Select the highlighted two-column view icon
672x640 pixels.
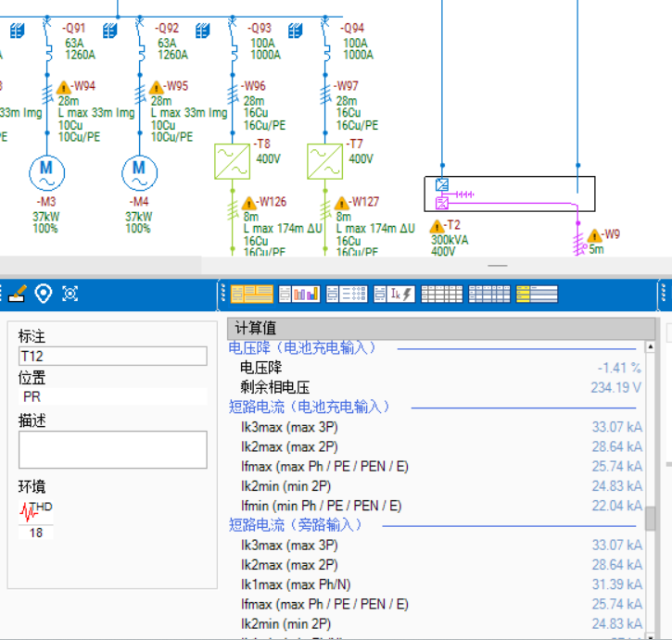[x=251, y=294]
